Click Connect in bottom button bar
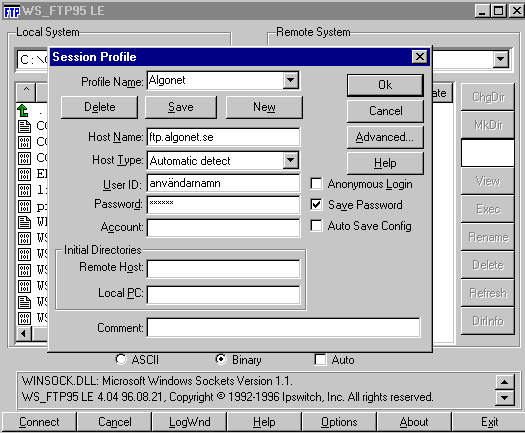The image size is (525, 433). coord(39,422)
